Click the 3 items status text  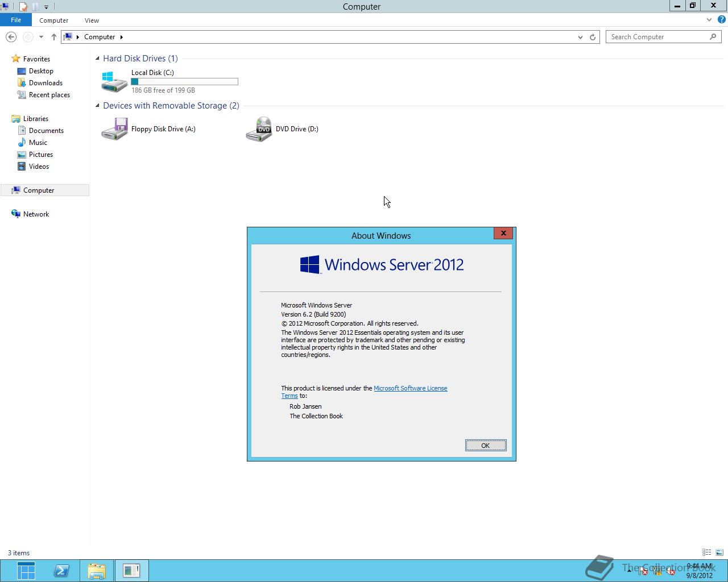pyautogui.click(x=19, y=553)
